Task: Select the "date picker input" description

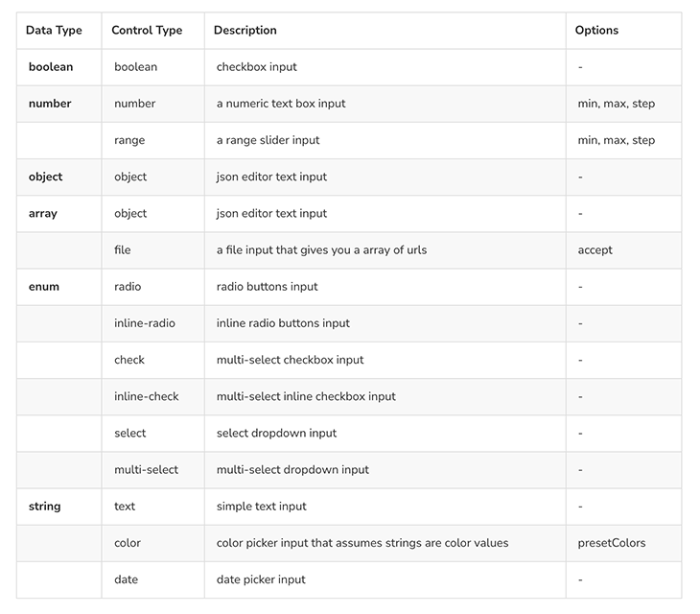Action: click(261, 579)
